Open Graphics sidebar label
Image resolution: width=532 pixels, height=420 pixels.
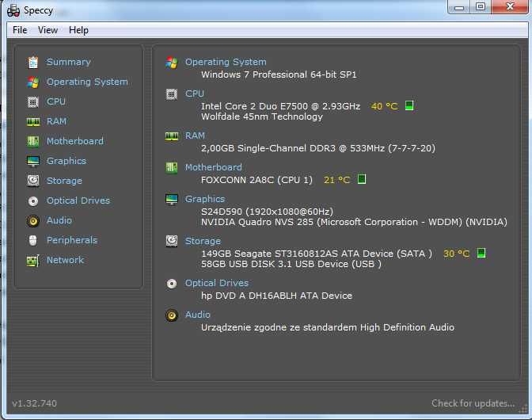point(66,161)
